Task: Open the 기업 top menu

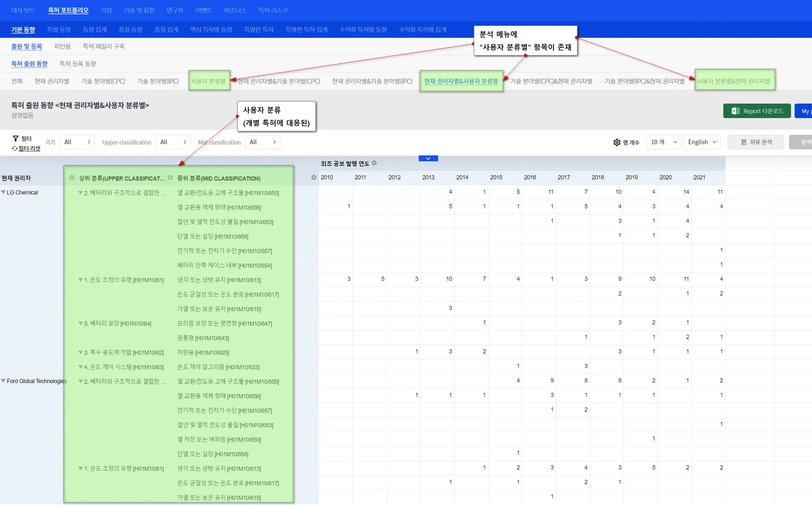Action: [106, 10]
